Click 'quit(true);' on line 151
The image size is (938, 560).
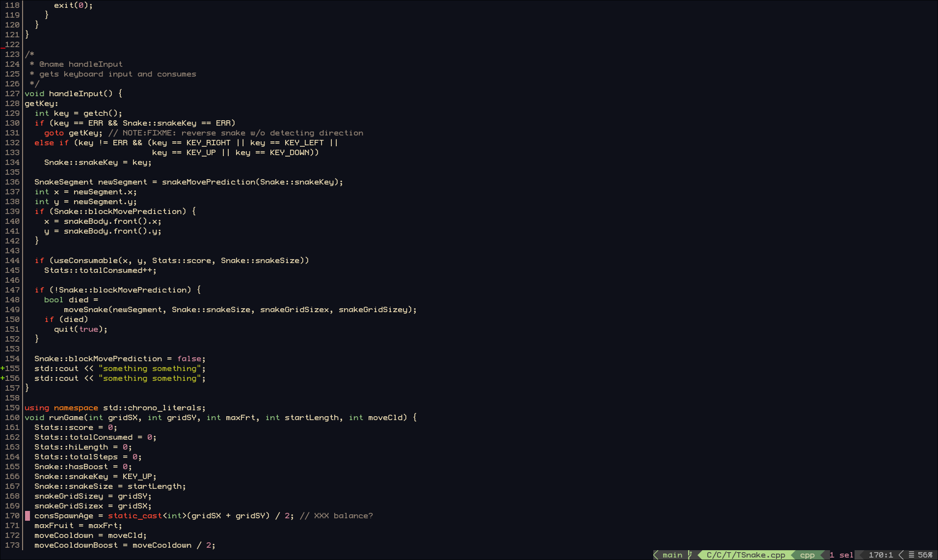click(80, 329)
